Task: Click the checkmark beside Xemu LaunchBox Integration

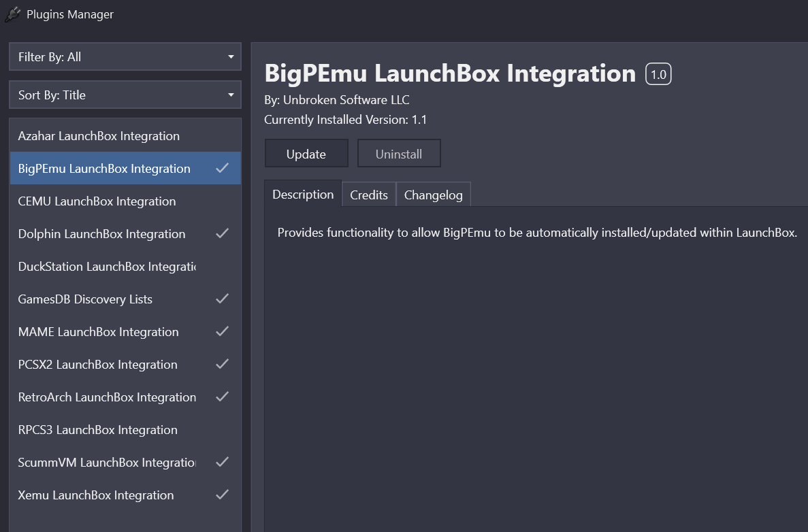Action: click(222, 495)
